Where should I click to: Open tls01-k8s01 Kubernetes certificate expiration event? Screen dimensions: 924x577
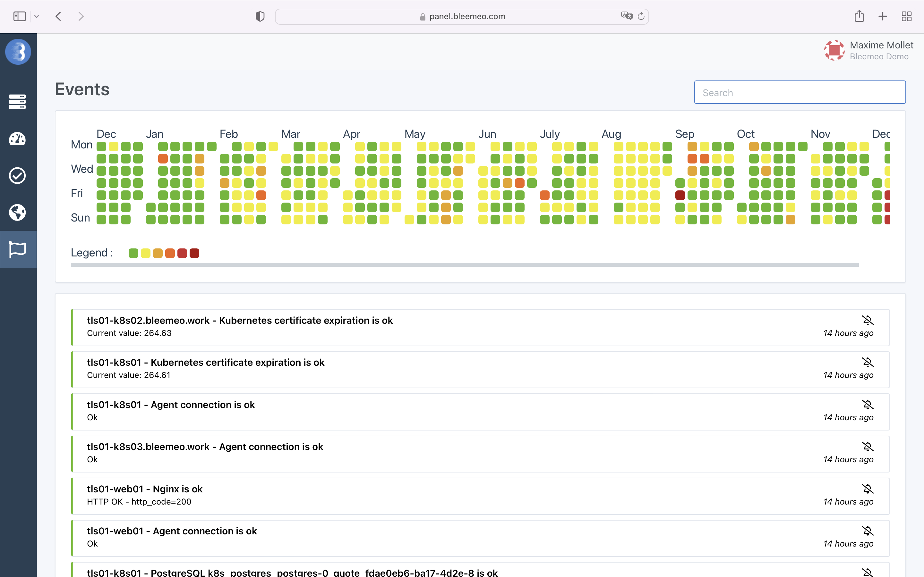click(x=205, y=363)
